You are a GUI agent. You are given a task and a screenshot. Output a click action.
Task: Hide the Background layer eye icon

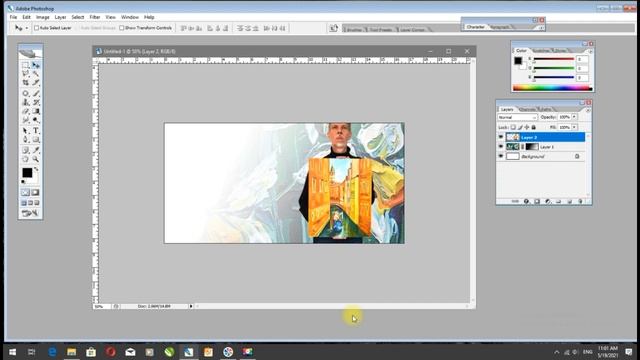[x=501, y=156]
